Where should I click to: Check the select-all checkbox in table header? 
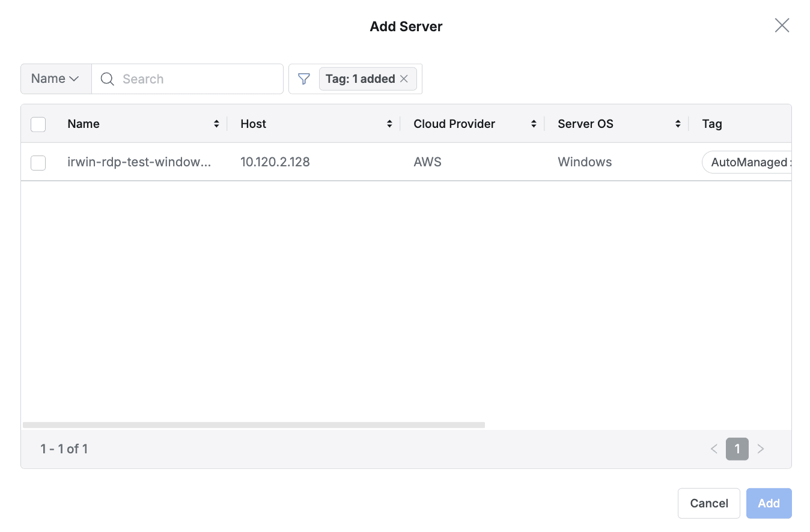pos(38,124)
